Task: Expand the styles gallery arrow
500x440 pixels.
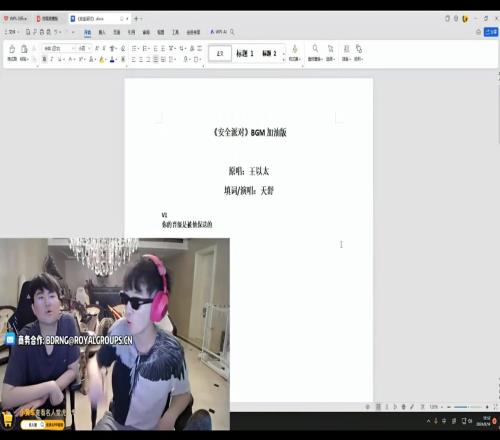Action: tap(284, 60)
